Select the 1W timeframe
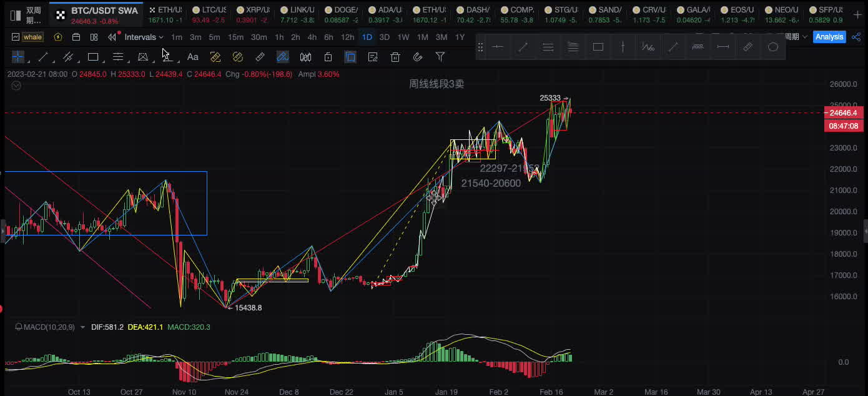 pos(403,37)
